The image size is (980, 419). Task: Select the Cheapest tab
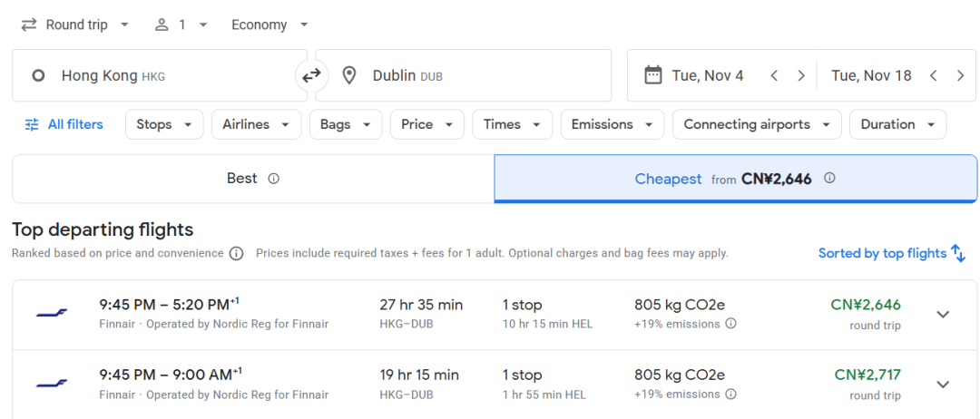[735, 179]
